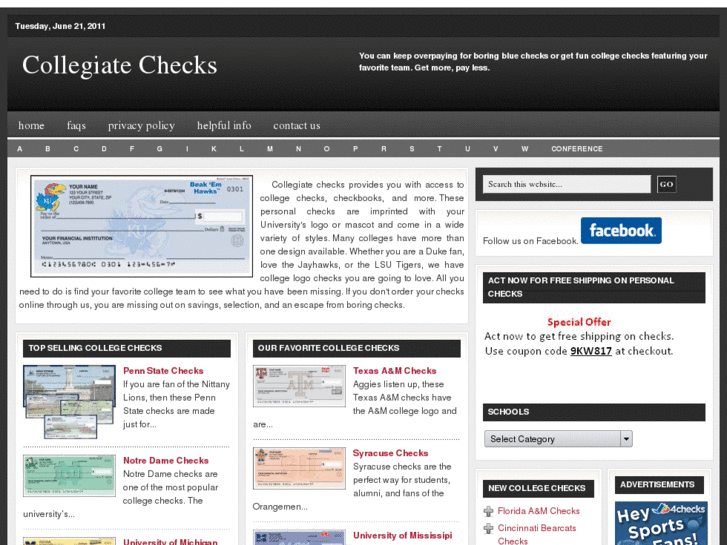The image size is (727, 545).
Task: Open the Cincinnati Bearcats Checks link
Action: [537, 534]
